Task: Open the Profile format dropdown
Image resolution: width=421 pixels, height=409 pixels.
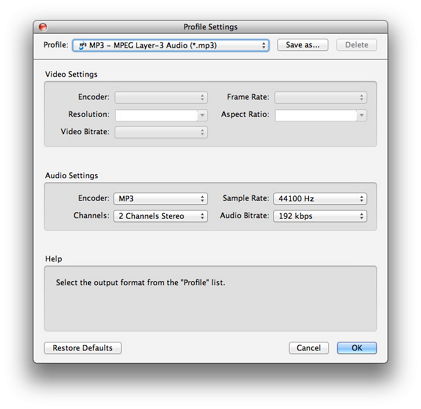Action: [171, 45]
